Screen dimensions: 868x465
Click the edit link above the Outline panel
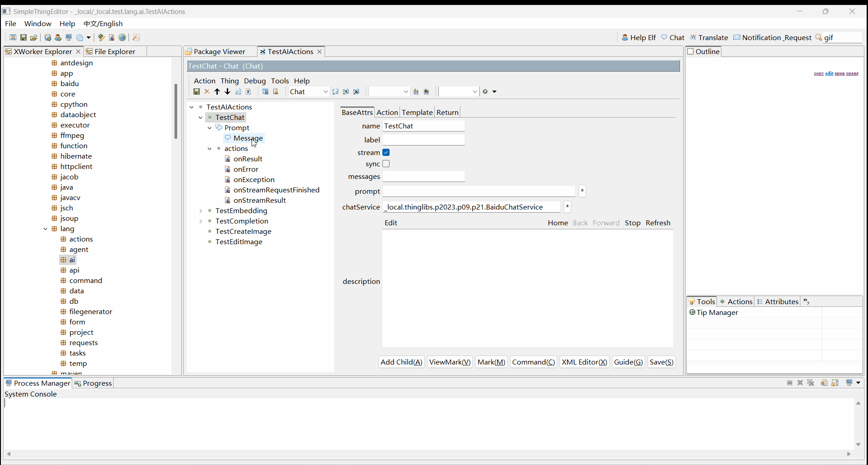(830, 73)
